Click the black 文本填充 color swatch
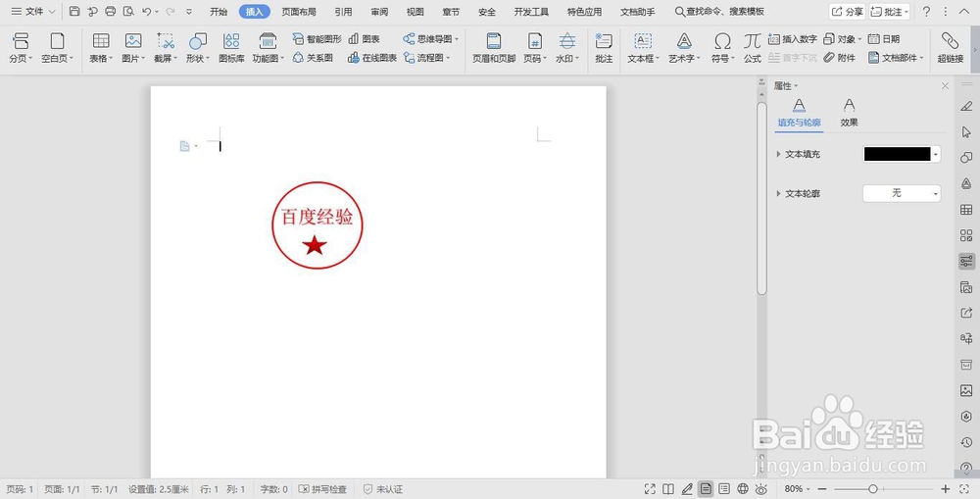Screen dimensions: 980x499 (897, 154)
